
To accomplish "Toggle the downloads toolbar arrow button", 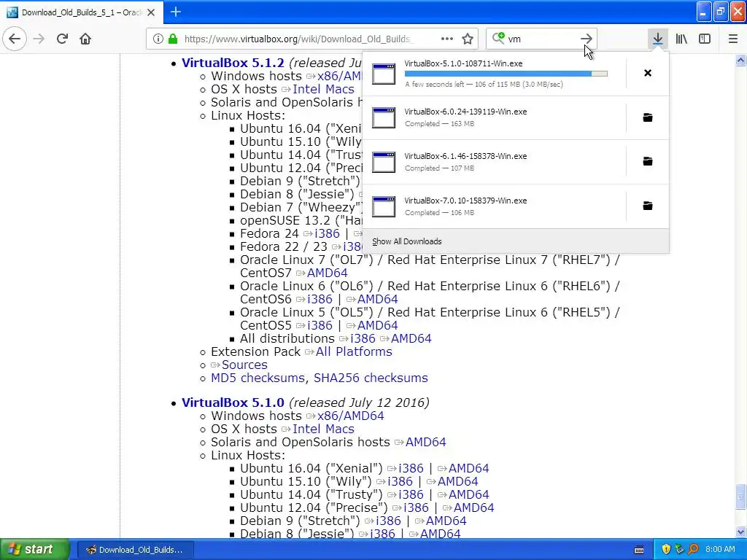I will point(657,39).
